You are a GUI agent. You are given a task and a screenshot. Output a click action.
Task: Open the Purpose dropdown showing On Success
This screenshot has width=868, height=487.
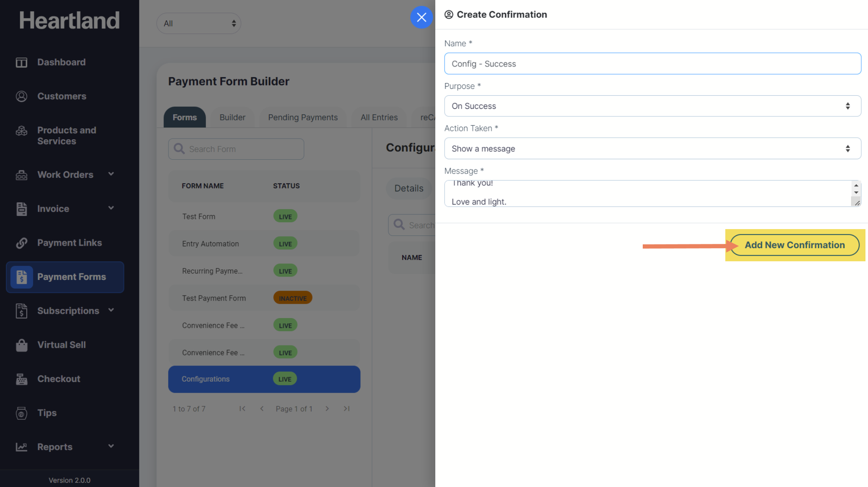[x=652, y=106]
